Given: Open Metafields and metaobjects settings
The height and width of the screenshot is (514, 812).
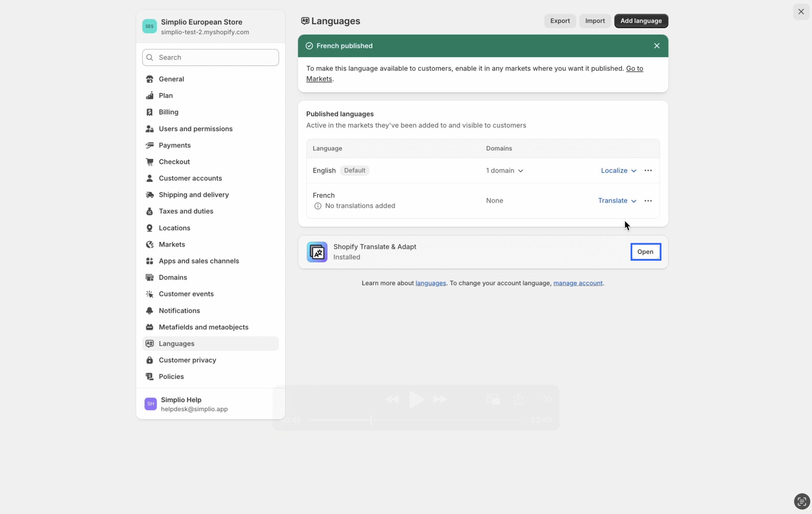Looking at the screenshot, I should click(203, 327).
